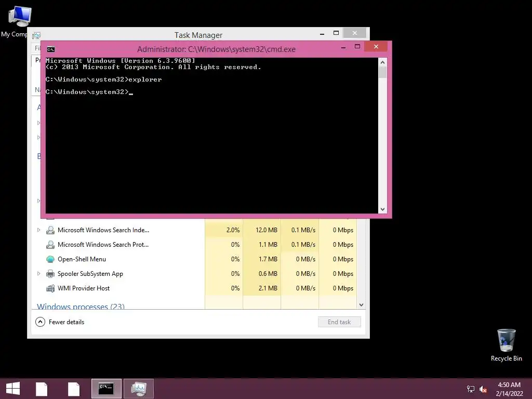Click the date 2/14/2022 in tray

click(x=509, y=394)
